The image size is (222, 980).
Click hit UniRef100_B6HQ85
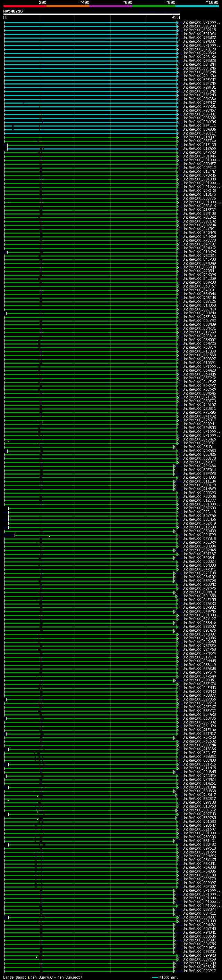pyautogui.click(x=199, y=477)
